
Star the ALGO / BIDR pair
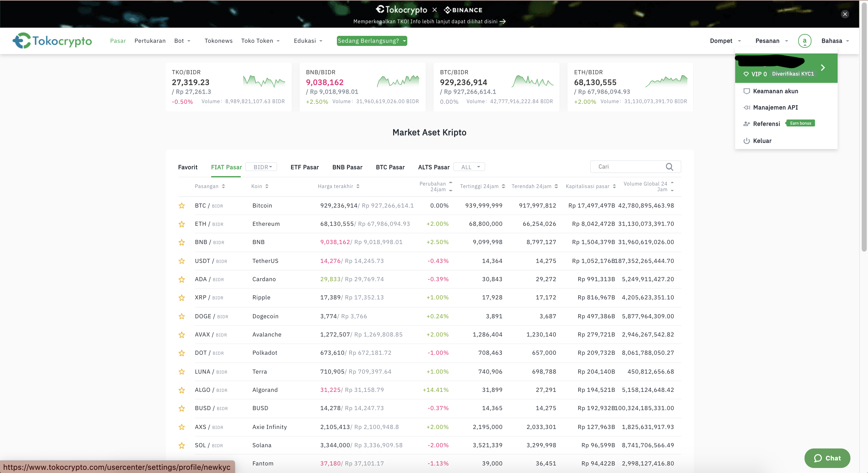[182, 390]
